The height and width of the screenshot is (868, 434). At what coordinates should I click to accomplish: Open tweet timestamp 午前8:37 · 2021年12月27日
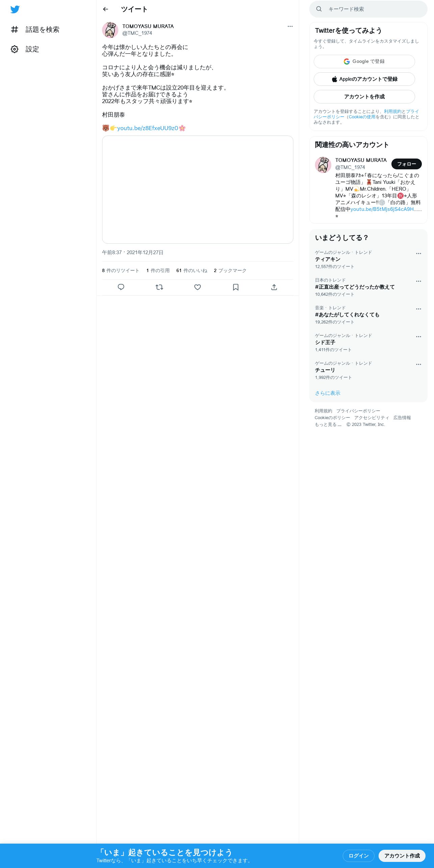click(133, 252)
